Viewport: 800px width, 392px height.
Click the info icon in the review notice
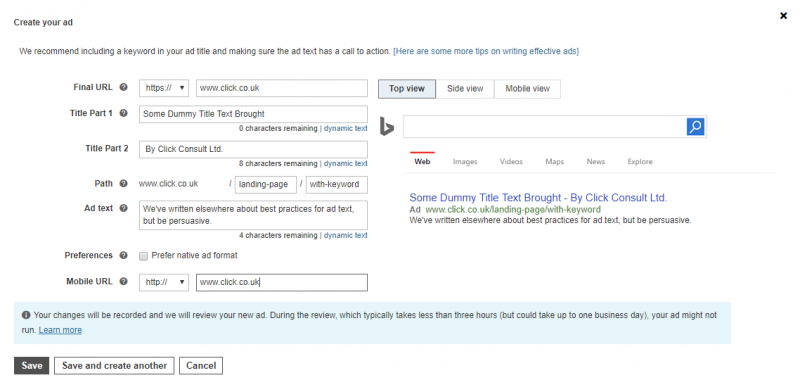click(x=26, y=315)
